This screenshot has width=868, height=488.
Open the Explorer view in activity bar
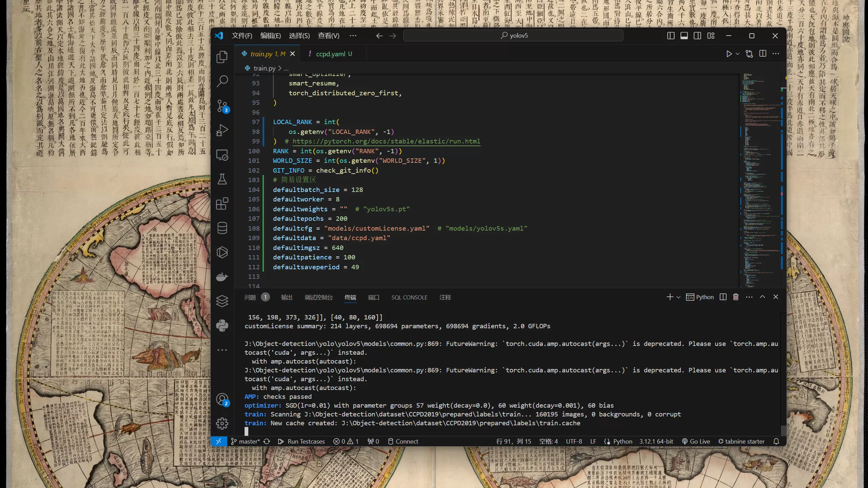coord(222,57)
